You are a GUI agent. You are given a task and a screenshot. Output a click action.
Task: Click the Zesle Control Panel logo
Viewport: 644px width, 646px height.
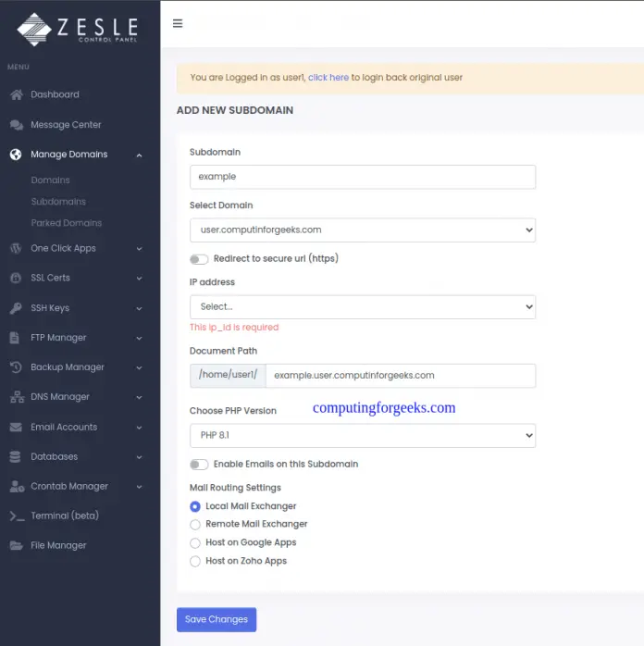(x=77, y=30)
